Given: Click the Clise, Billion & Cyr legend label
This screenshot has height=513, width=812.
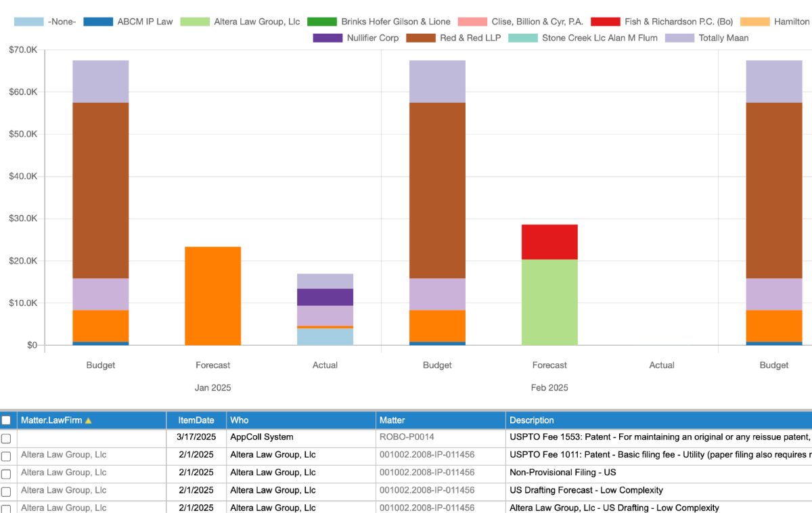Looking at the screenshot, I should 537,22.
